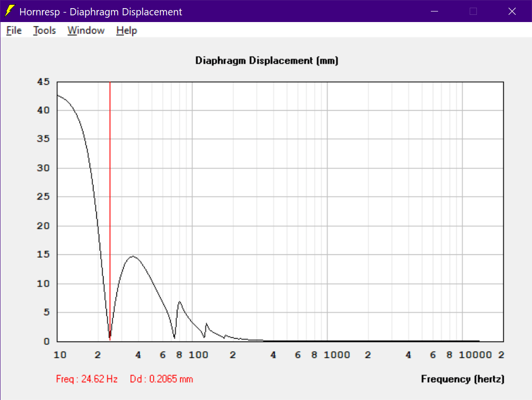Click the disabled maximize button
This screenshot has height=400, width=532.
[473, 11]
